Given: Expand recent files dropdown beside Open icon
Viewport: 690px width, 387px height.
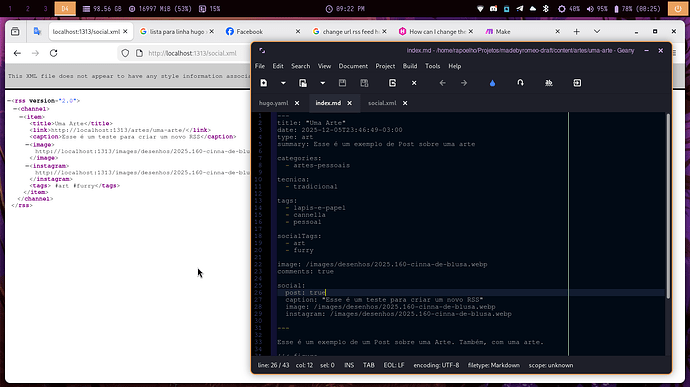Looking at the screenshot, I should (x=323, y=83).
